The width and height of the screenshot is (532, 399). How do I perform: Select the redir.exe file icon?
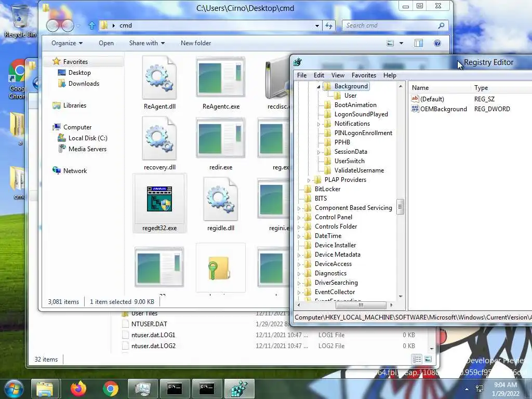pyautogui.click(x=220, y=138)
